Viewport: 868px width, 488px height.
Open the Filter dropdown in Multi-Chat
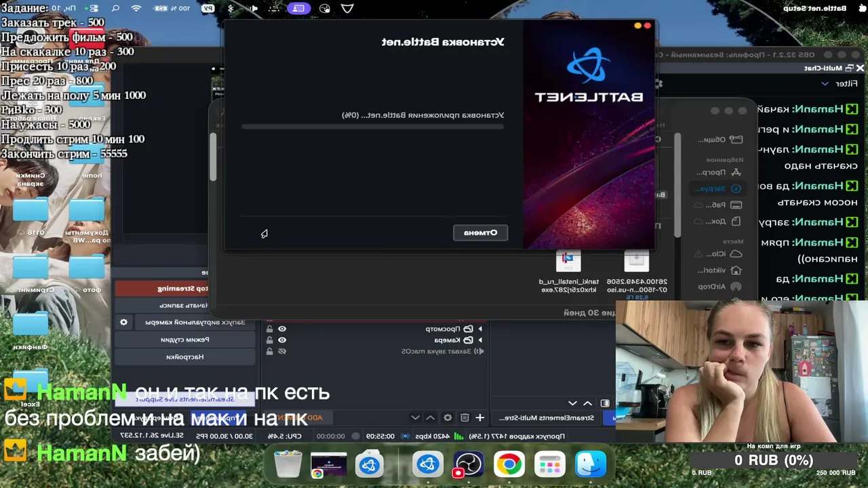(x=840, y=83)
